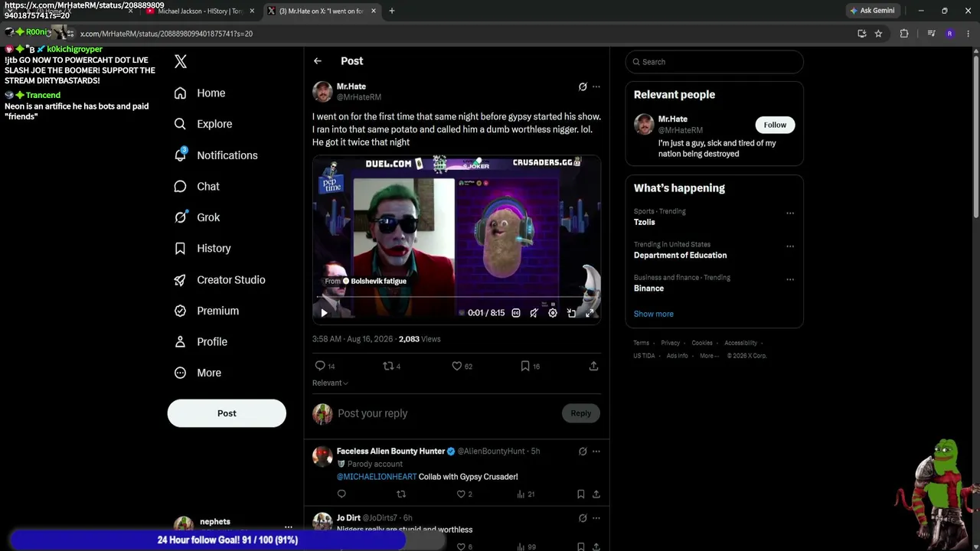
Task: Open the Department of Education trend
Action: (x=680, y=255)
